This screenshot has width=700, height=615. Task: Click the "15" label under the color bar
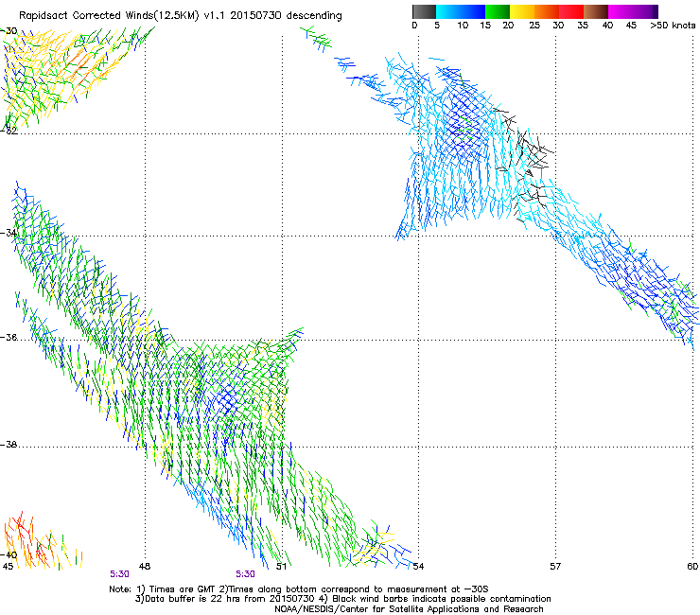coord(485,26)
